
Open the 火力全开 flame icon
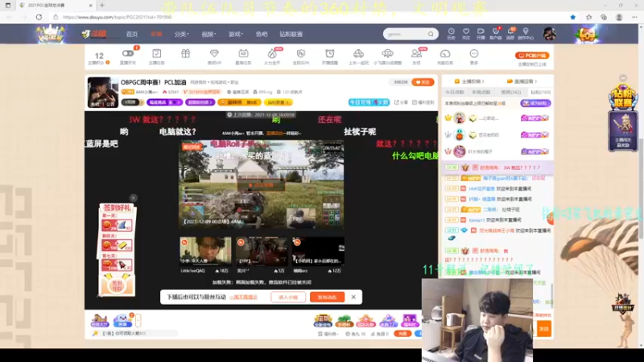272,53
